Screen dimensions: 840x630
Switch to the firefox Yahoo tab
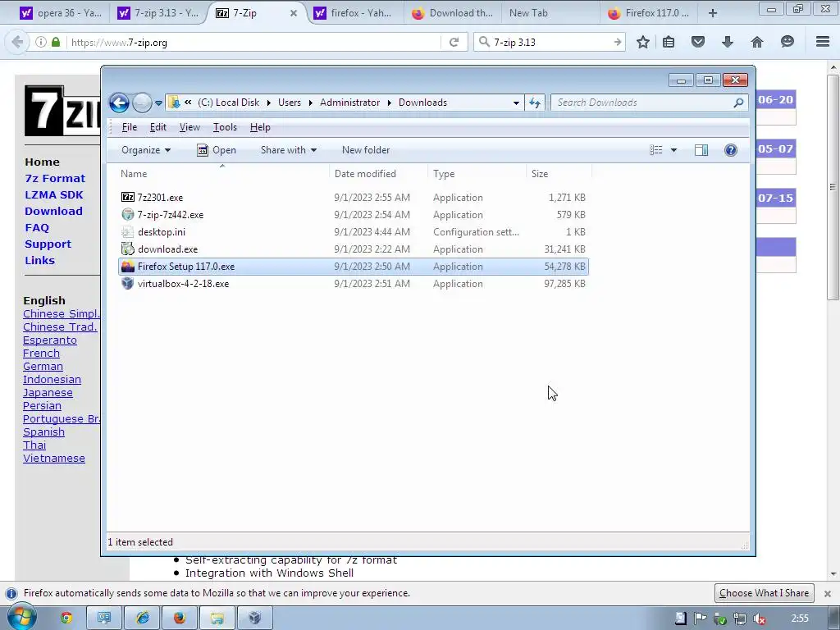pos(354,13)
